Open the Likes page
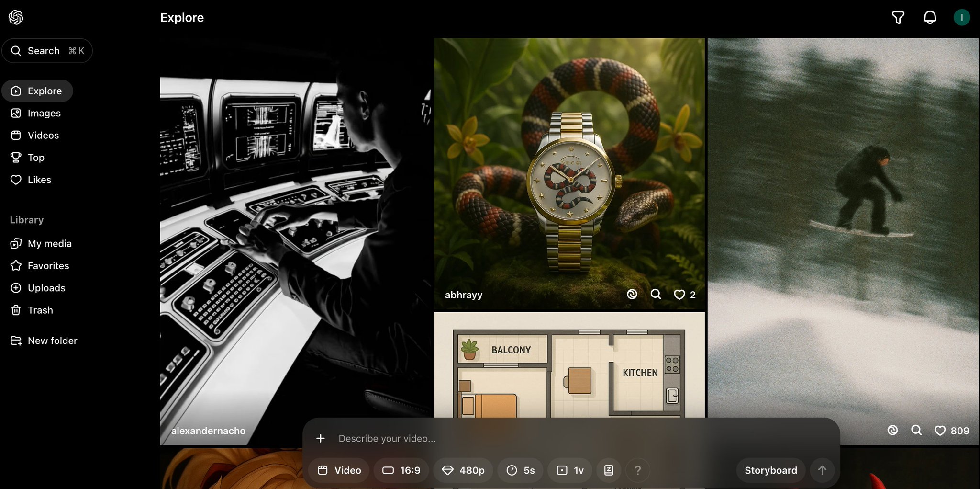This screenshot has width=980, height=489. tap(31, 180)
